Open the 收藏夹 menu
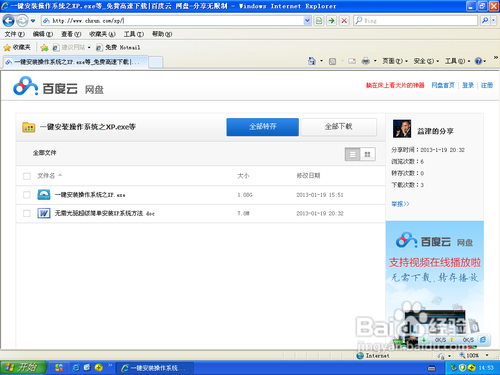This screenshot has height=375, width=500. [102, 34]
